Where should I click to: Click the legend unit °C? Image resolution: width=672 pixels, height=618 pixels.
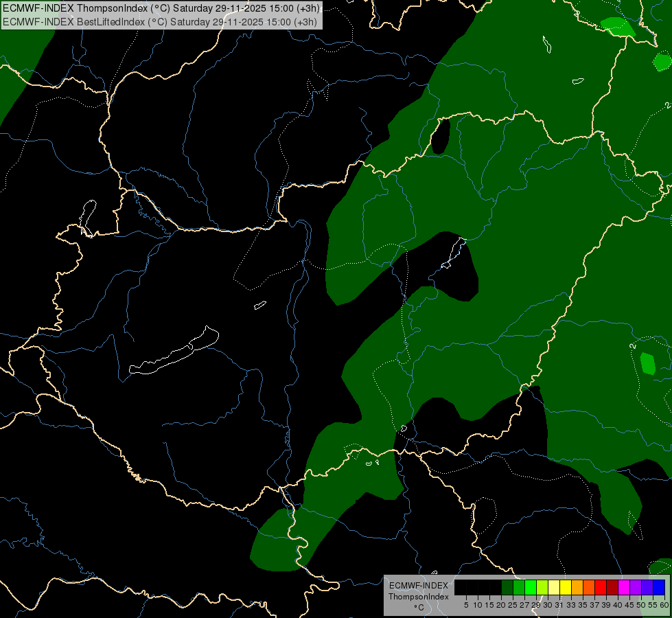419,608
